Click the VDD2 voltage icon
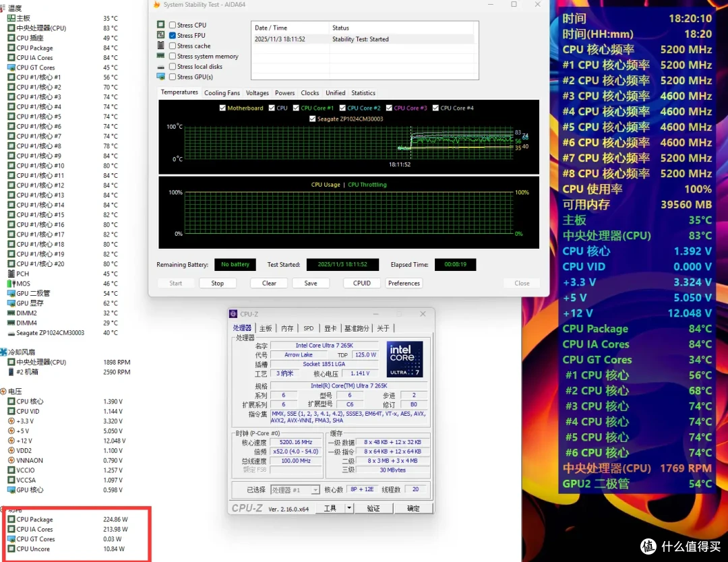 (11, 450)
